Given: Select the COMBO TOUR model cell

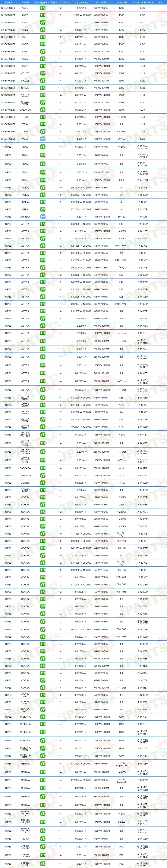Looking at the screenshot, I should (25, 490).
